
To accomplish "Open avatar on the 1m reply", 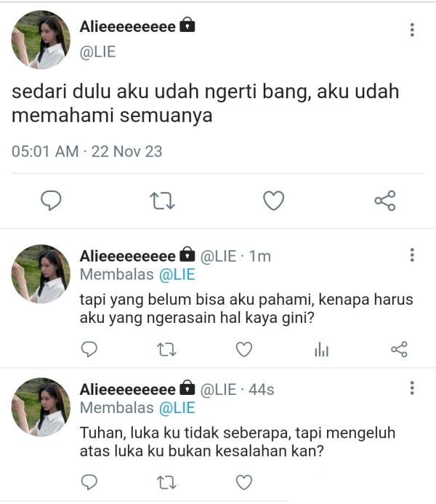I will coord(41,274).
